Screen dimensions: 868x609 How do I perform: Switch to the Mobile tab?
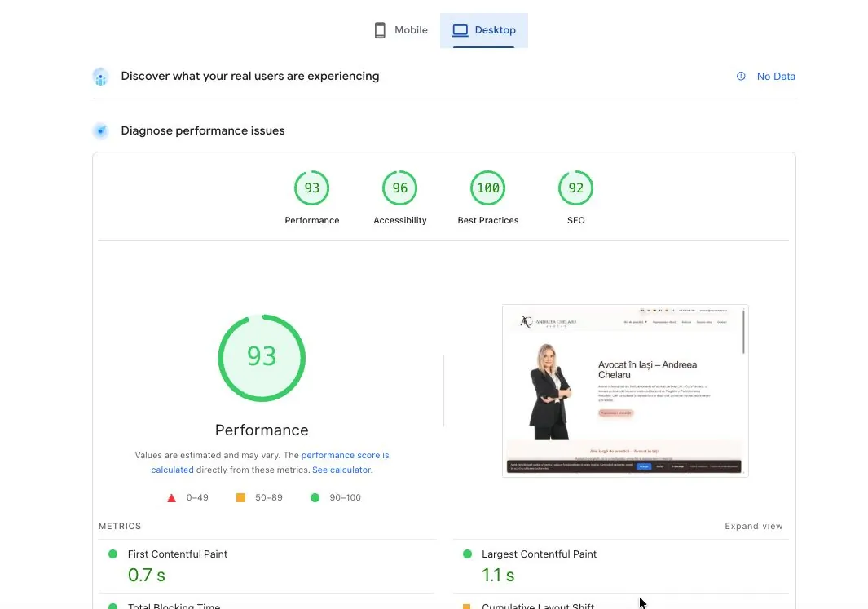pyautogui.click(x=399, y=29)
